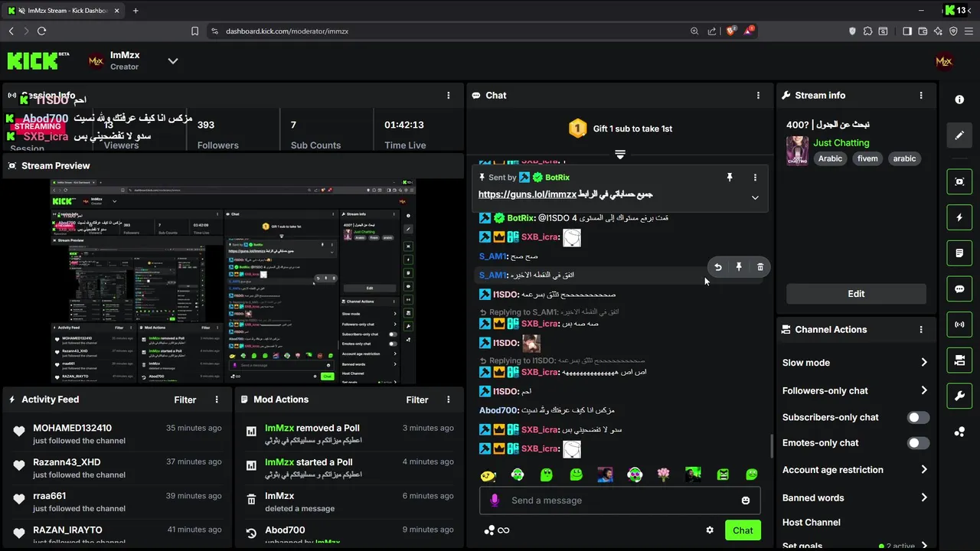Click the Send a message input field
The height and width of the screenshot is (551, 980).
[x=620, y=500]
